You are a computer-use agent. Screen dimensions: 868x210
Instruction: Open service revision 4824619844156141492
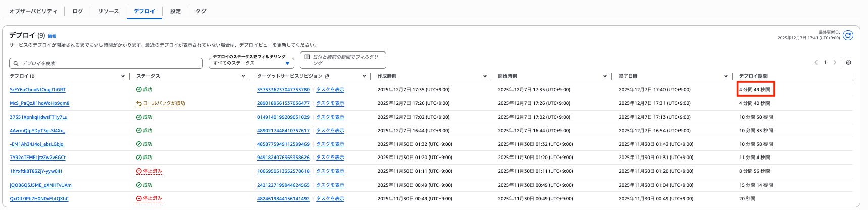tap(283, 198)
